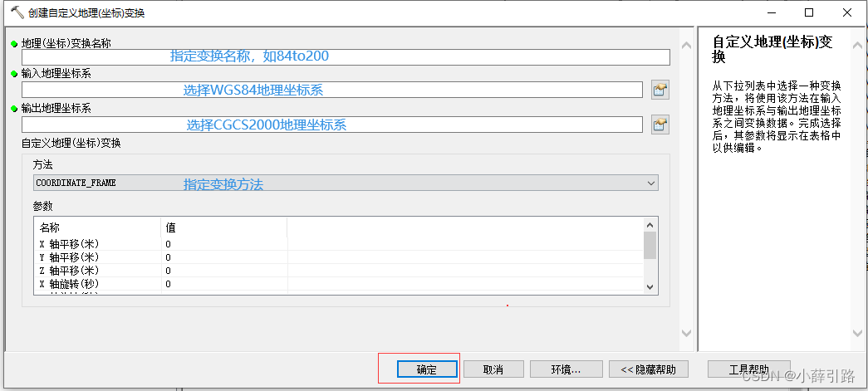
Task: Cancel the dialog with 取消
Action: tap(493, 369)
